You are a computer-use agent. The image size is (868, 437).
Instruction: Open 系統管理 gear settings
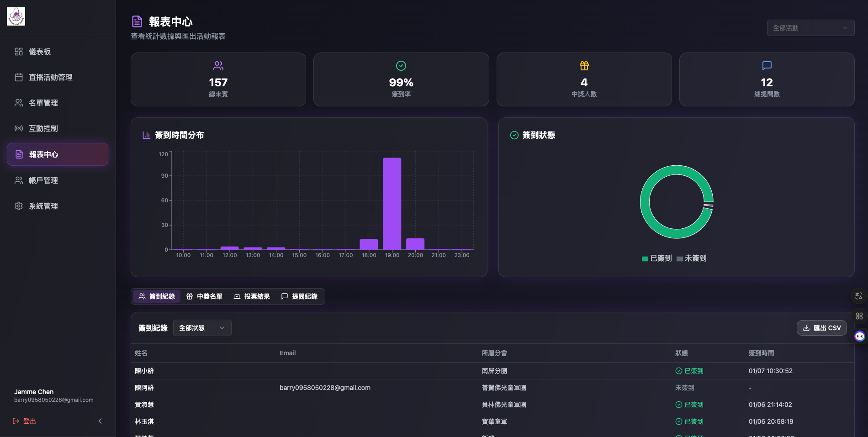[x=43, y=206]
